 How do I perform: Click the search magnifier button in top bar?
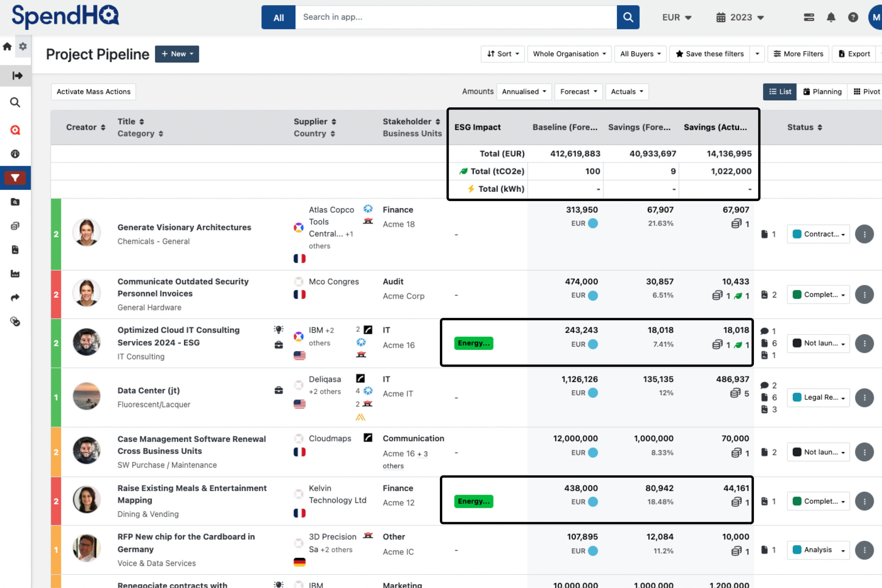[x=628, y=17]
